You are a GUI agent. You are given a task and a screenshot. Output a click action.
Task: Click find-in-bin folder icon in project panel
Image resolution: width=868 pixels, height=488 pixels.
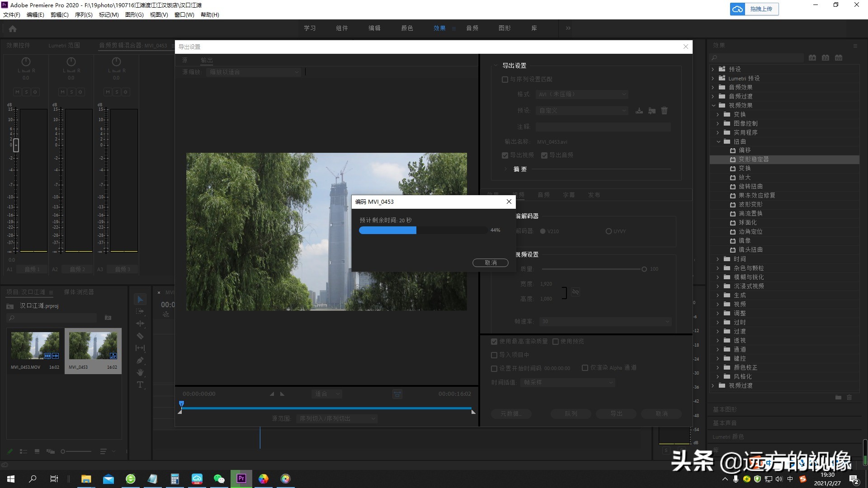[x=108, y=318]
